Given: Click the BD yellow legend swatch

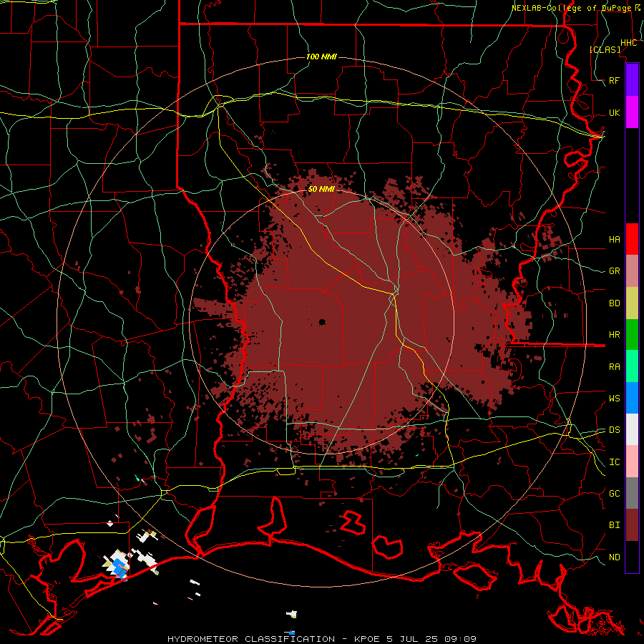Looking at the screenshot, I should (x=632, y=303).
